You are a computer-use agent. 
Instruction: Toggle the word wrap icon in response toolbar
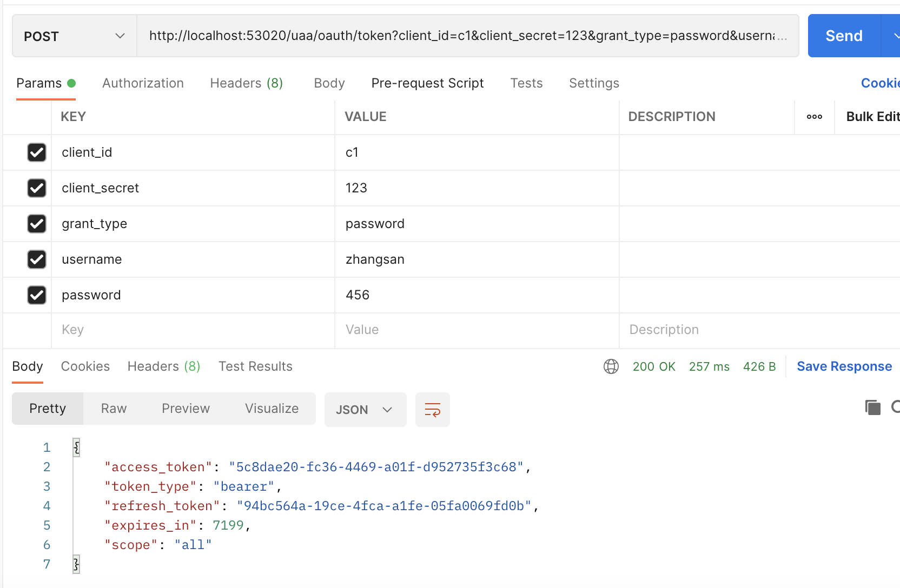pyautogui.click(x=433, y=410)
